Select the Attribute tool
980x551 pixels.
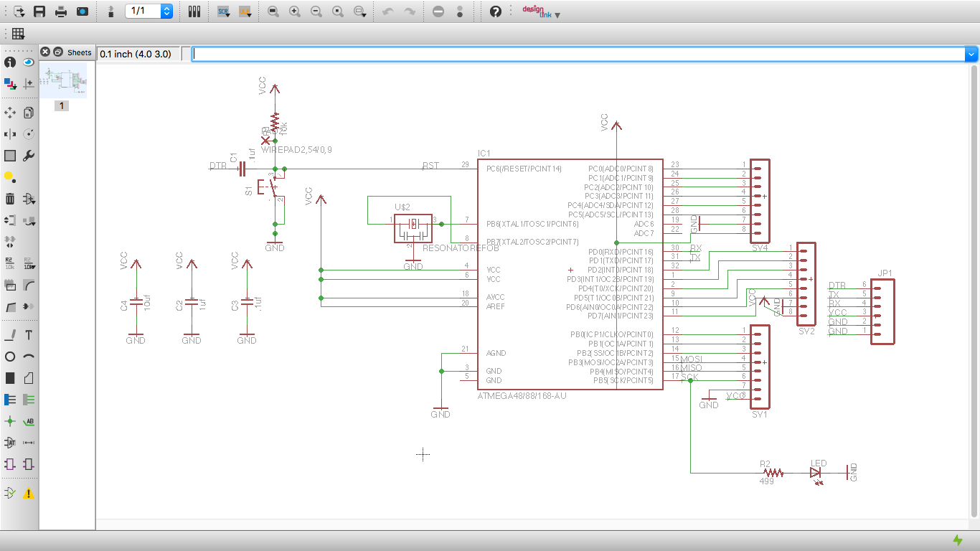10,443
